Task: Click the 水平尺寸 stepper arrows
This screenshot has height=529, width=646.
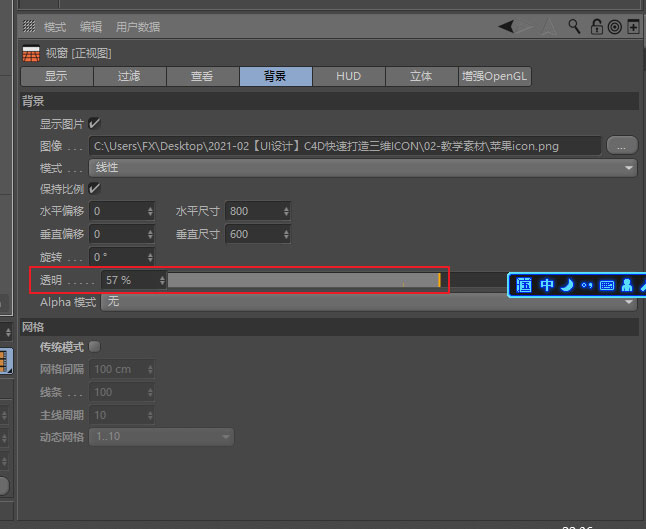Action: click(x=286, y=211)
